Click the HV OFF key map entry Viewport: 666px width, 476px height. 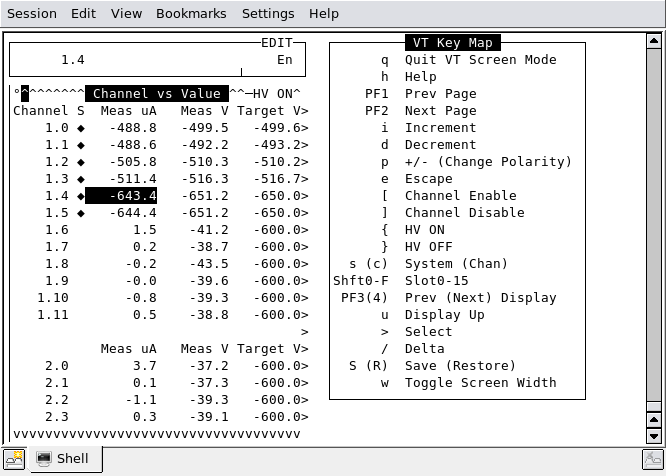(429, 247)
